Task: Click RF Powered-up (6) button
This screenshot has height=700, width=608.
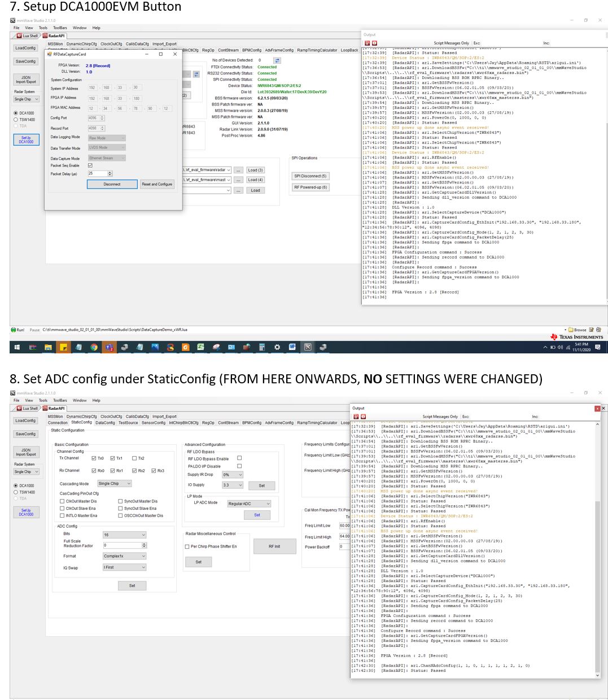Action: (x=310, y=187)
